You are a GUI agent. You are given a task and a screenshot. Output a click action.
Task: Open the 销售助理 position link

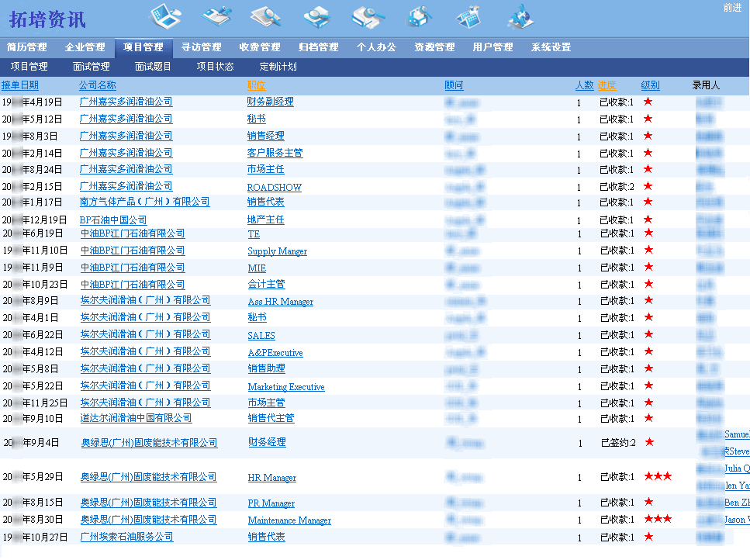click(x=267, y=368)
